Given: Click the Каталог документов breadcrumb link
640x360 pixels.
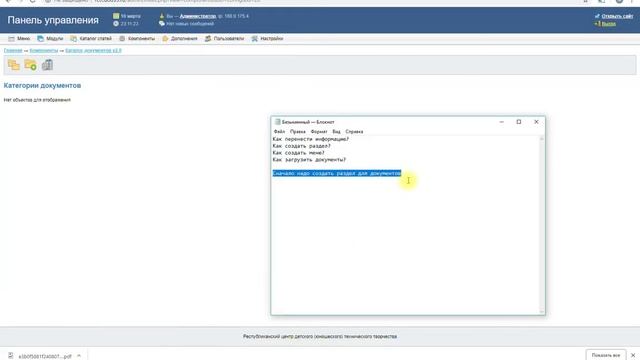Looking at the screenshot, I should point(93,51).
